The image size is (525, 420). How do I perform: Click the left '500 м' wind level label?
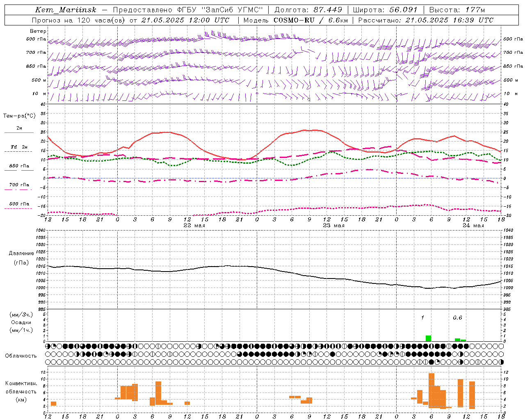point(39,80)
